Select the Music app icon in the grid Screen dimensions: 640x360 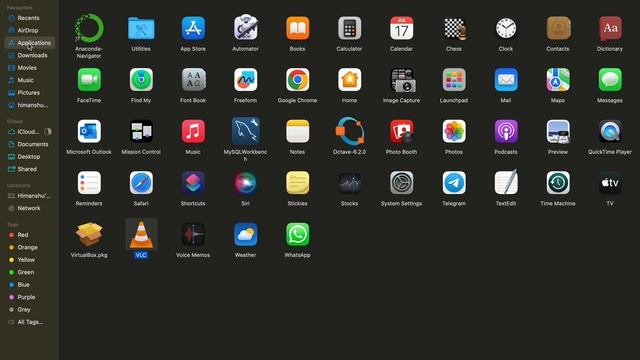(193, 131)
